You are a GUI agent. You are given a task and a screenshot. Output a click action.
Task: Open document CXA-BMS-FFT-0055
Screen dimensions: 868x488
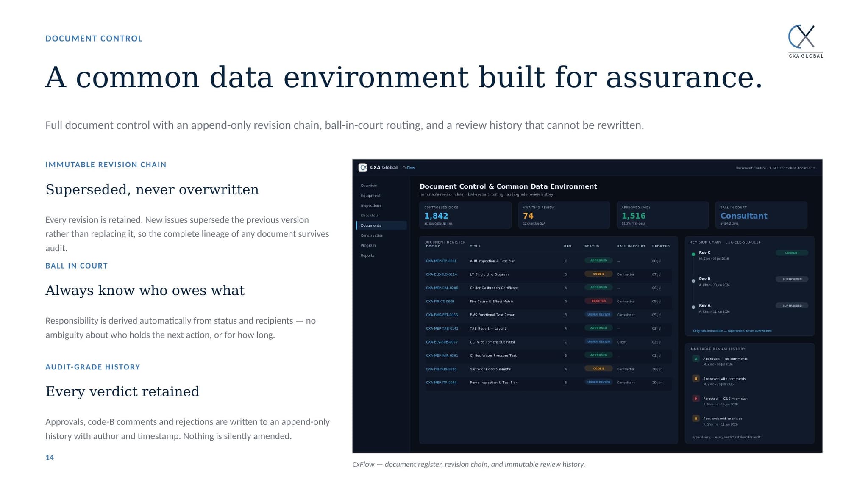tap(442, 315)
